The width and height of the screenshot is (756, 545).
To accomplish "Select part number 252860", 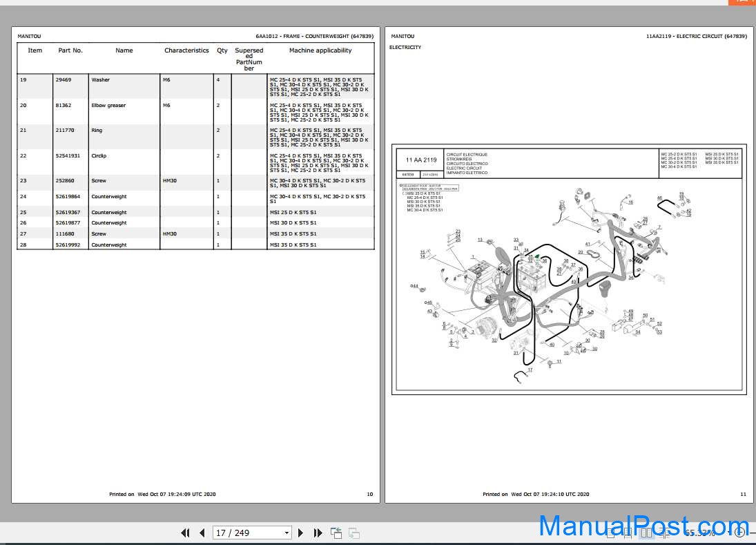I will [x=65, y=181].
